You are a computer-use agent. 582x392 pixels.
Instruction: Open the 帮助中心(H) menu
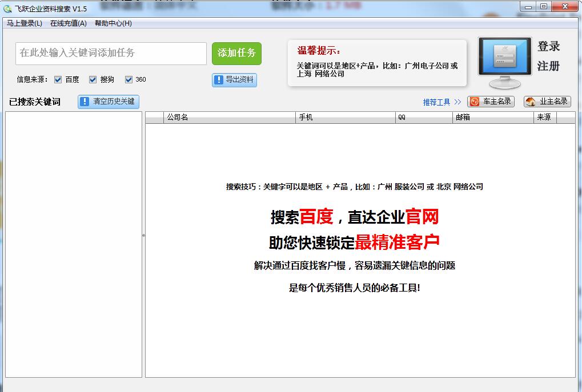coord(113,23)
